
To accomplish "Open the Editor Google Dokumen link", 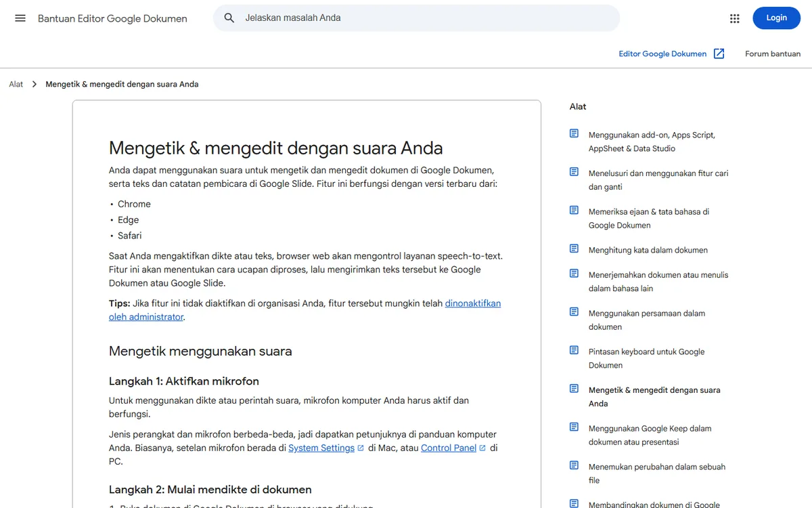I will click(x=662, y=54).
